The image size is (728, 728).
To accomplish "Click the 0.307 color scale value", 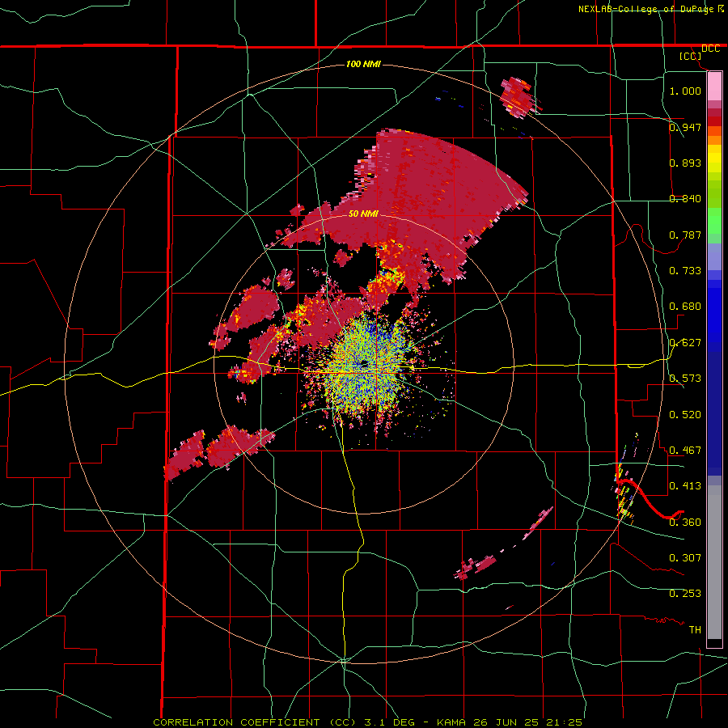I will [x=685, y=557].
